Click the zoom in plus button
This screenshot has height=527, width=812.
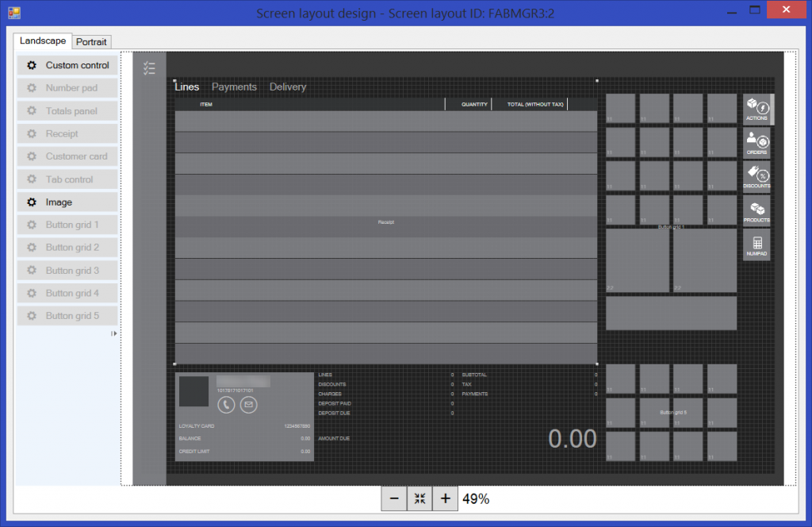point(445,498)
